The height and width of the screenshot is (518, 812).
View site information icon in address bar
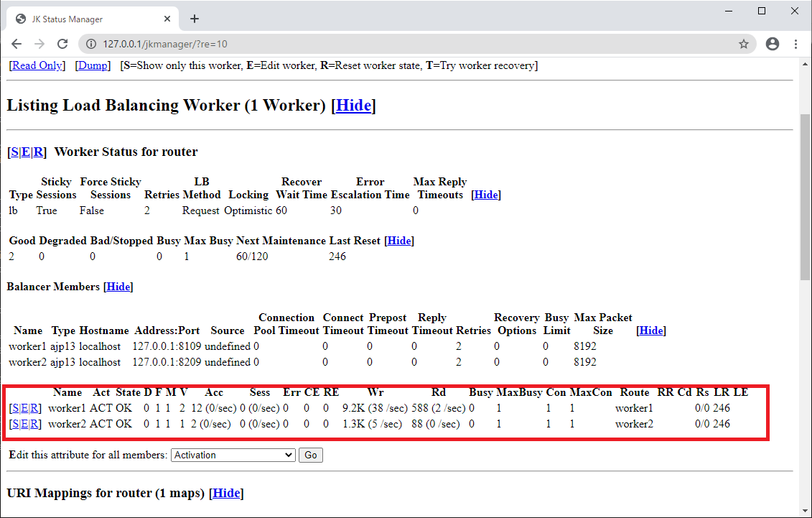[x=91, y=44]
